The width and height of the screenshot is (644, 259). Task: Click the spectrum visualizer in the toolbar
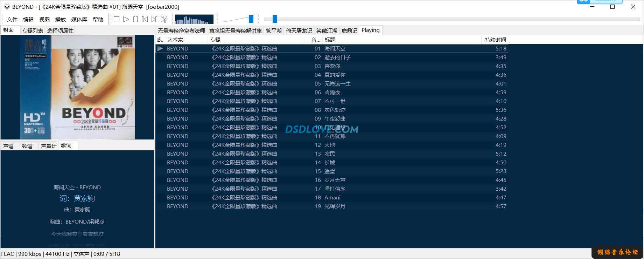pyautogui.click(x=194, y=19)
